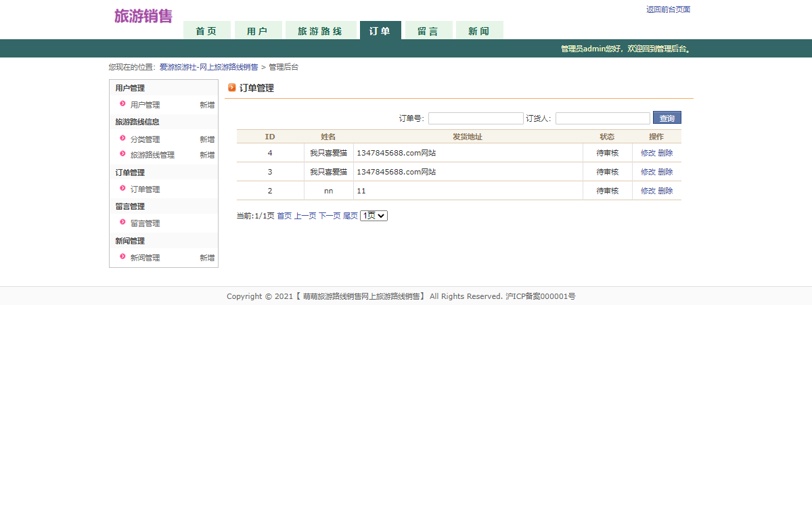The height and width of the screenshot is (508, 812).
Task: Click the bullet icon beside 留言管理
Action: [x=122, y=223]
